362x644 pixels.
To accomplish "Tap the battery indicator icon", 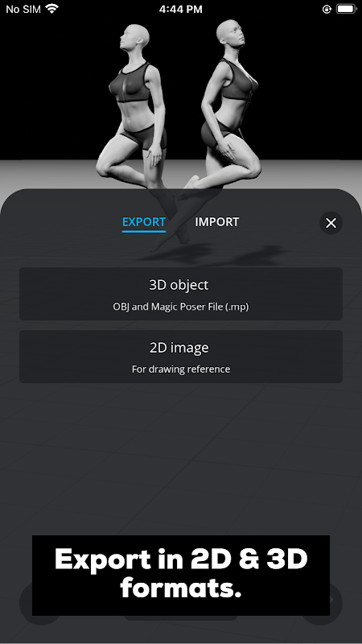I will 347,9.
